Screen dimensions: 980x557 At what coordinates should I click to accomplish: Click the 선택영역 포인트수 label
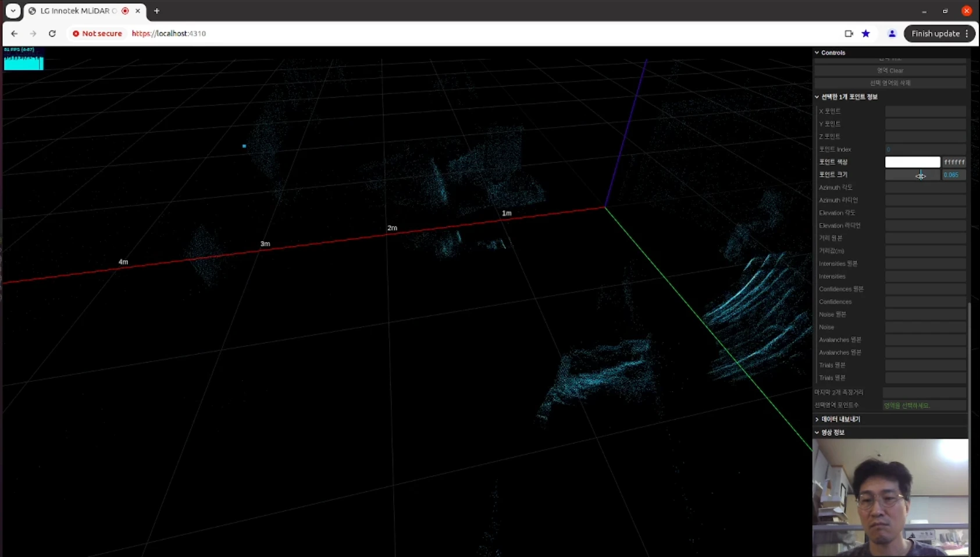836,405
